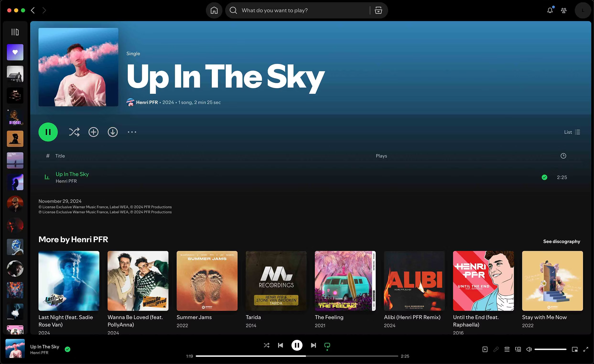Expand Your Library sidebar icon
Screen dimensions: 594x364
pos(15,32)
